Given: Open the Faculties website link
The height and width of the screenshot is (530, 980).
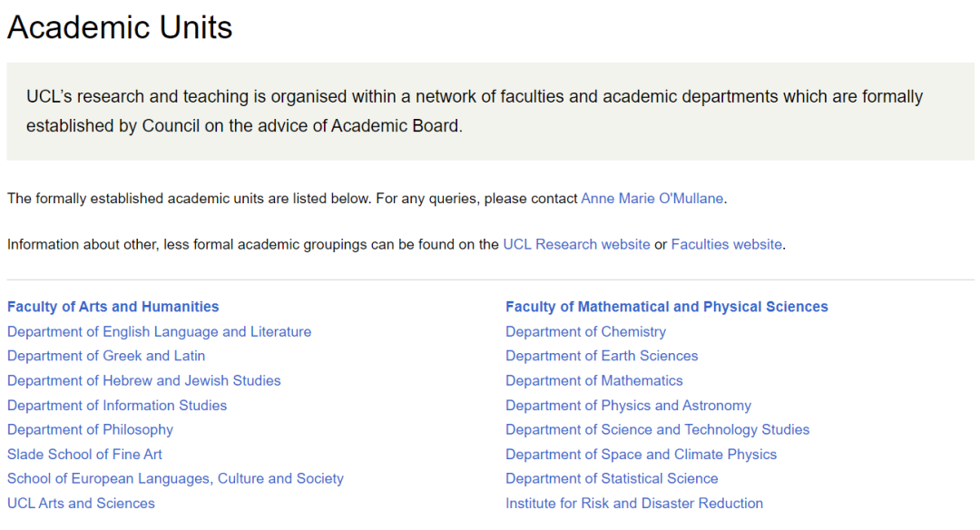Looking at the screenshot, I should [x=726, y=244].
